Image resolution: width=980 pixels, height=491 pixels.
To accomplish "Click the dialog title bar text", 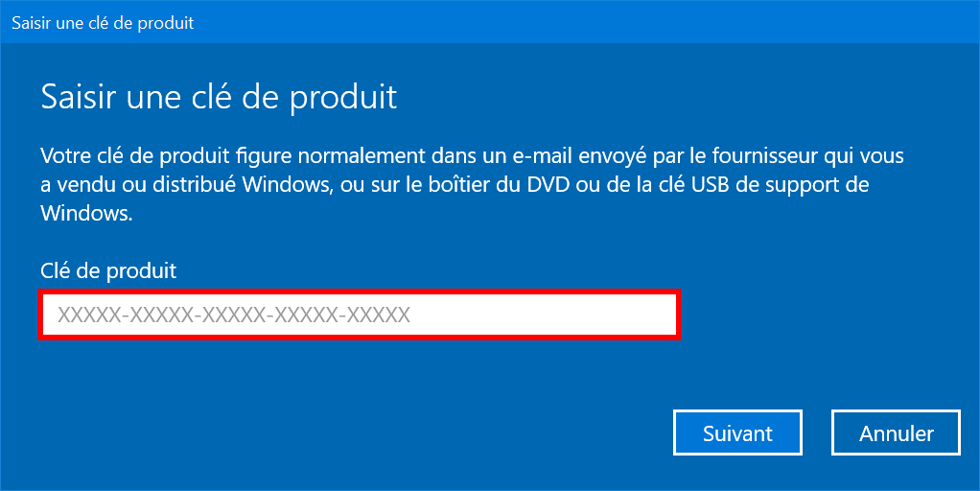I will pyautogui.click(x=104, y=23).
